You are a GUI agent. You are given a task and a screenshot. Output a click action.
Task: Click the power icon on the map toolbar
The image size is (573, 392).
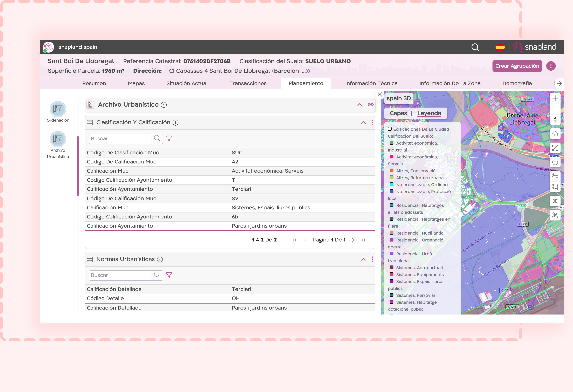[x=555, y=162]
